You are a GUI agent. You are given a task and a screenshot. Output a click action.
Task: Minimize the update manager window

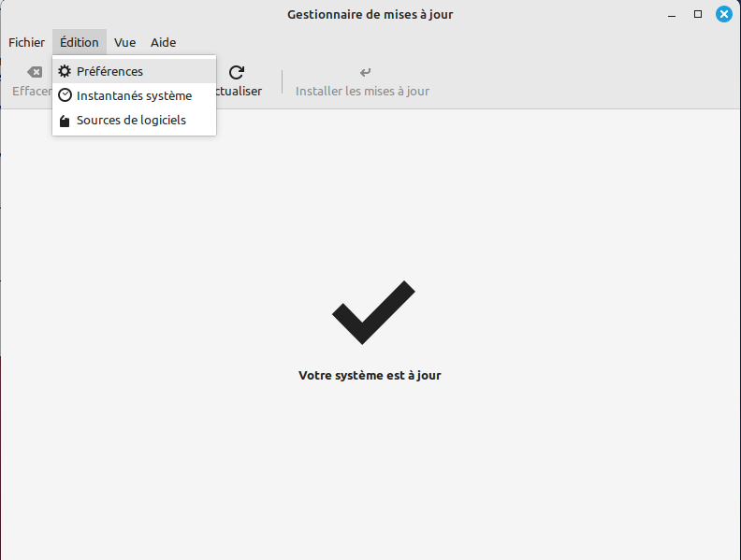(672, 14)
